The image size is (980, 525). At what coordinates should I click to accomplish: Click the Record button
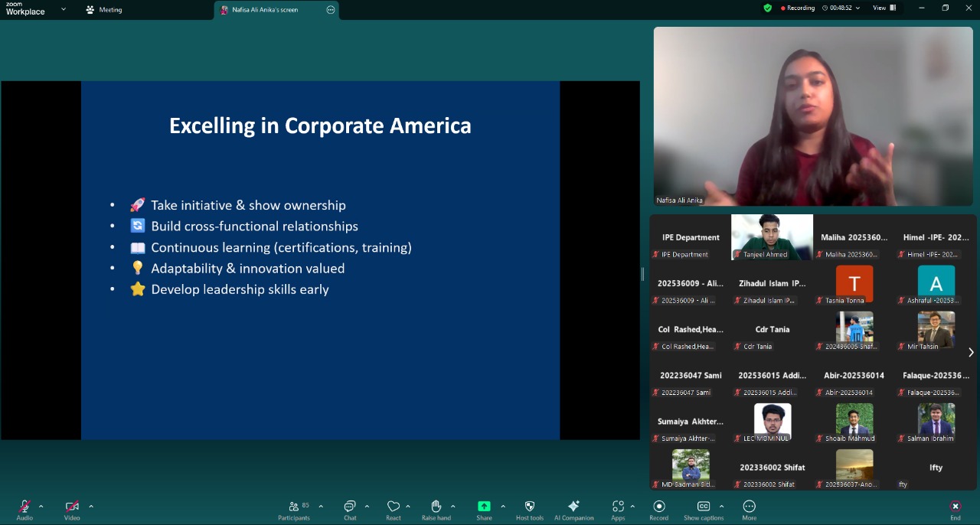pos(658,507)
